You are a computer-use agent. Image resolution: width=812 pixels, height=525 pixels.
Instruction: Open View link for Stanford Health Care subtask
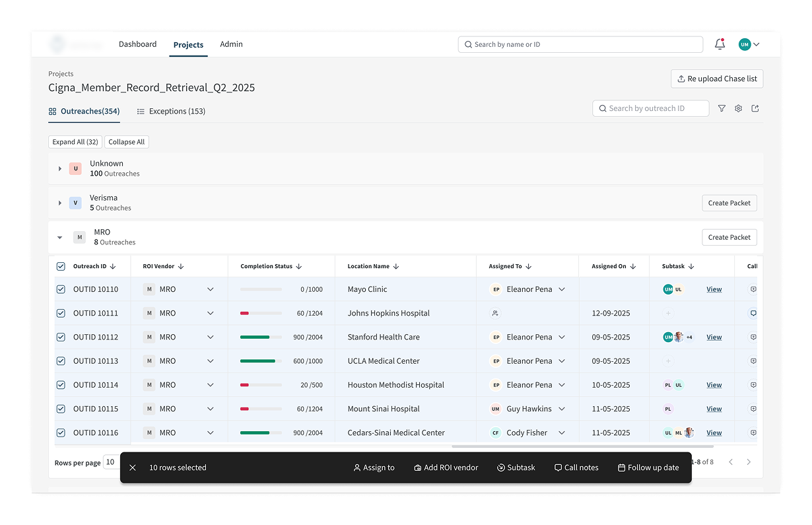(714, 337)
